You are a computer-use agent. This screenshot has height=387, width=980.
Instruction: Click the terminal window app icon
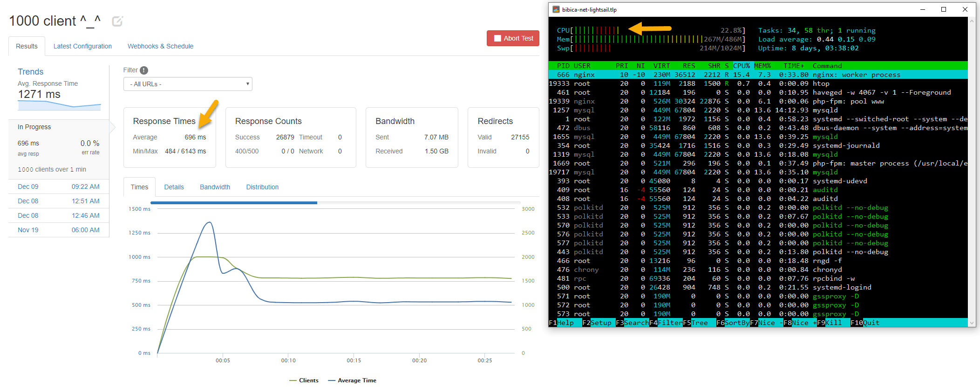pyautogui.click(x=556, y=9)
